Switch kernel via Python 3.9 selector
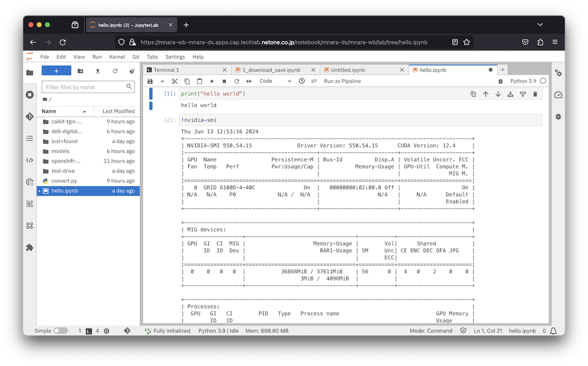Image resolution: width=588 pixels, height=366 pixels. [x=523, y=81]
